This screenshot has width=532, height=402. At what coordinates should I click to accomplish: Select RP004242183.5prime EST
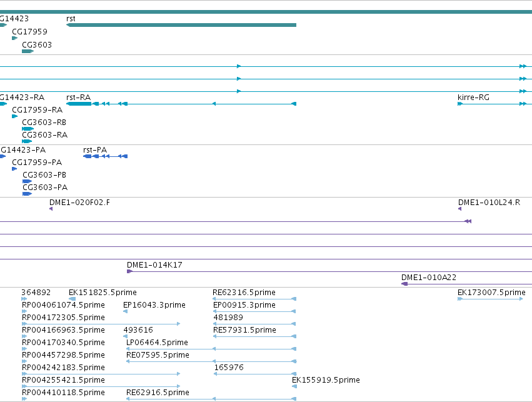[x=101, y=374]
